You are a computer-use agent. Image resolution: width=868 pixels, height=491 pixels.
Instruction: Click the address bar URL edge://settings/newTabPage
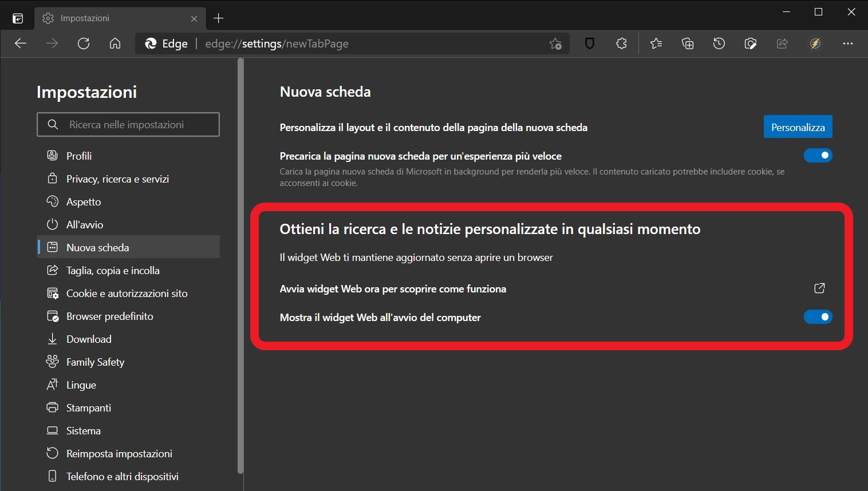[x=277, y=43]
